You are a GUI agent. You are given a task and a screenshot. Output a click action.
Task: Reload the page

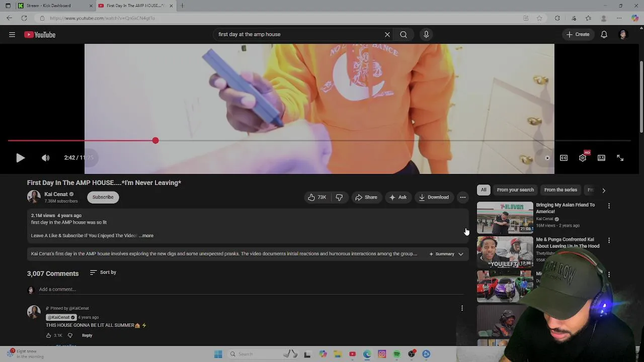[x=24, y=18]
